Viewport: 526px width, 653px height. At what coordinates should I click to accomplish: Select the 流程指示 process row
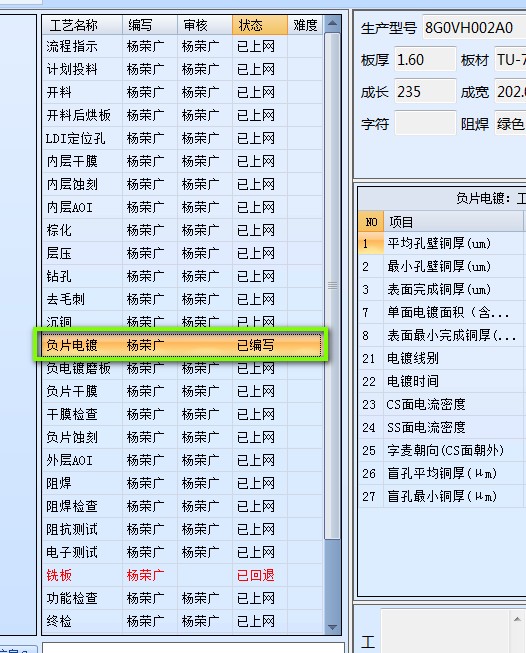pyautogui.click(x=182, y=46)
